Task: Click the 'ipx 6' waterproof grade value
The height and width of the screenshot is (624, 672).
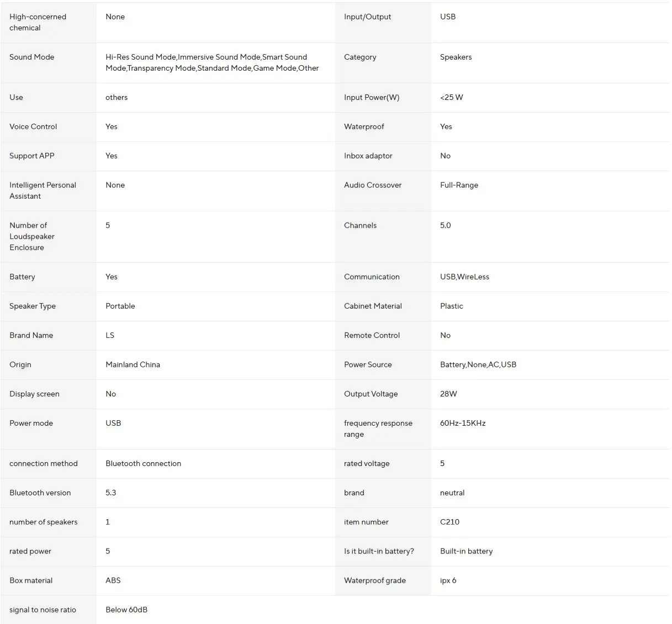Action: tap(448, 580)
